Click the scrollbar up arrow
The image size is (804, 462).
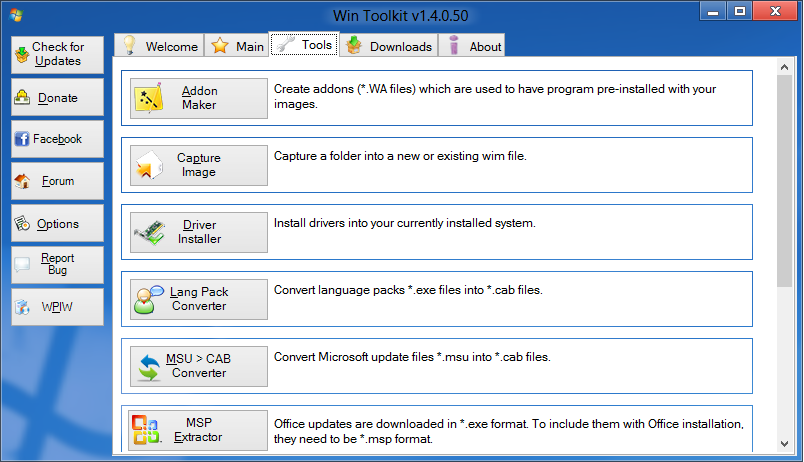(784, 67)
